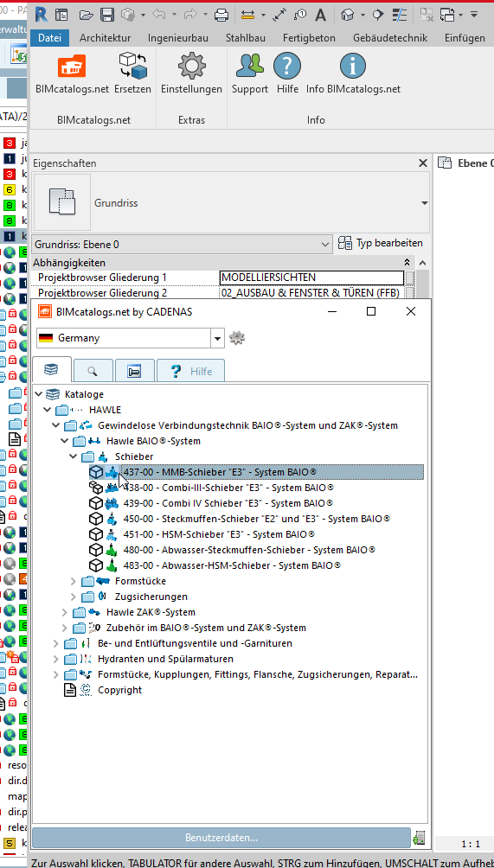Viewport: 494px width, 868px height.
Task: Click the Benutzerdaten button
Action: 221,838
